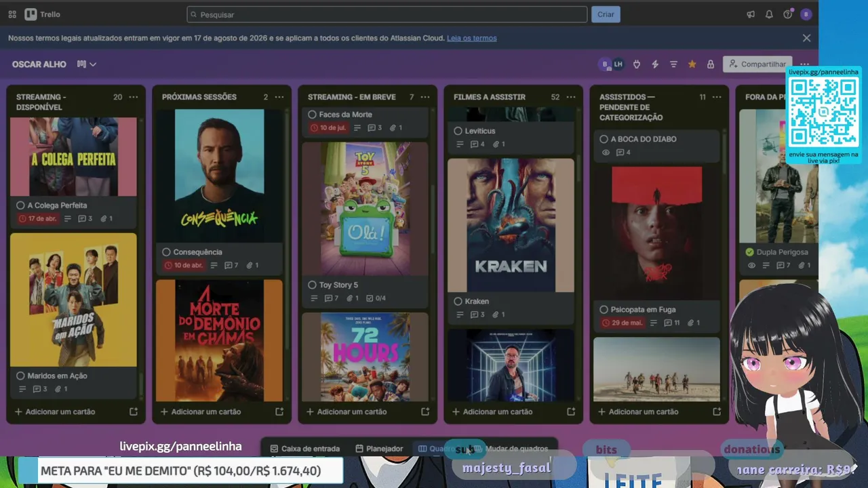Open the notifications bell

[769, 14]
